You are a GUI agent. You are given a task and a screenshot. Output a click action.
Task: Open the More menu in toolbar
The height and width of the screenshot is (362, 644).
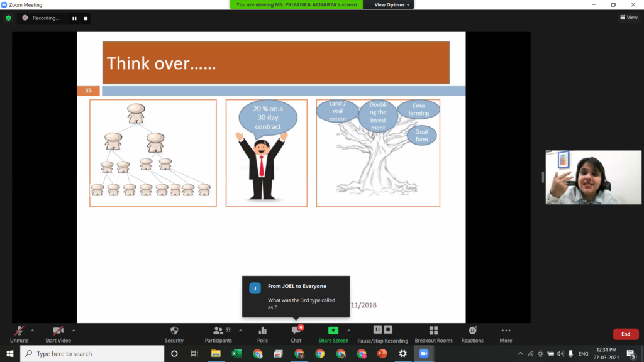point(506,332)
